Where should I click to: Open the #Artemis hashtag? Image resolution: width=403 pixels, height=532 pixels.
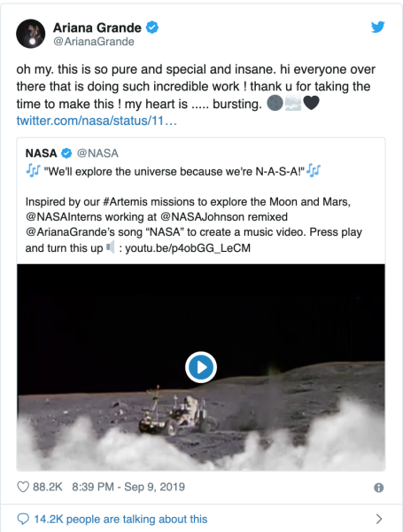125,202
